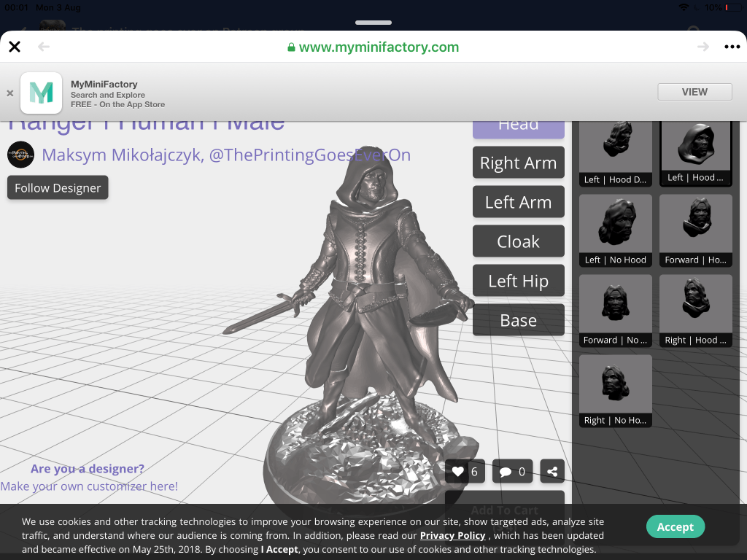Choose the Base part tab

[x=518, y=320]
